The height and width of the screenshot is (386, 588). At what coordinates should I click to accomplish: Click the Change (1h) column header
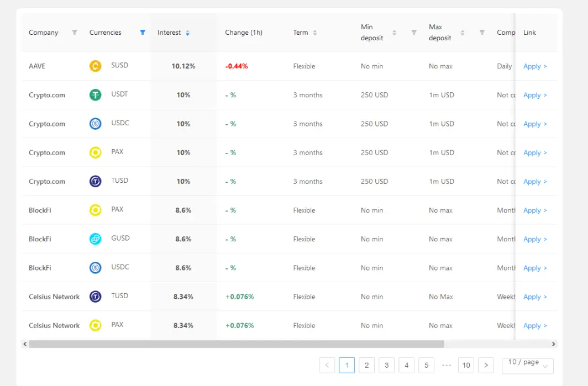244,33
